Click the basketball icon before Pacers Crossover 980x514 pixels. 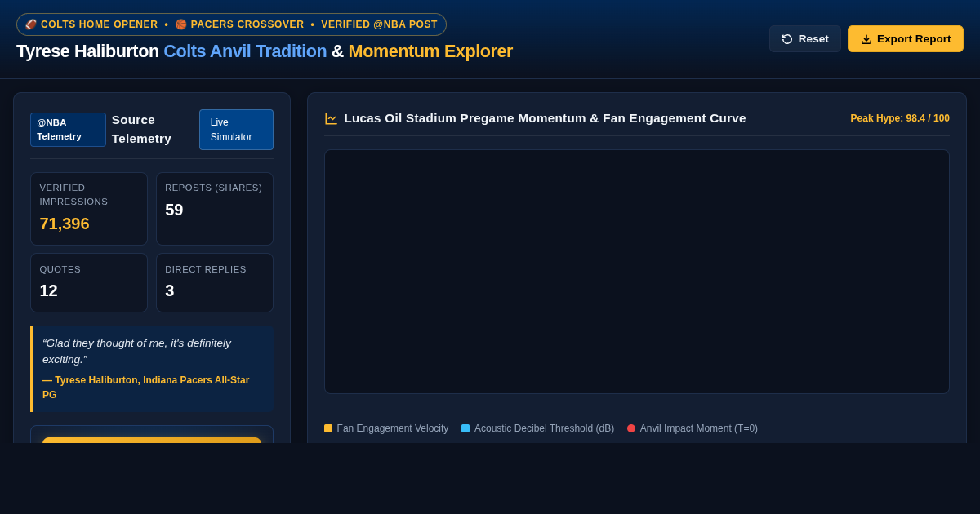coord(181,24)
